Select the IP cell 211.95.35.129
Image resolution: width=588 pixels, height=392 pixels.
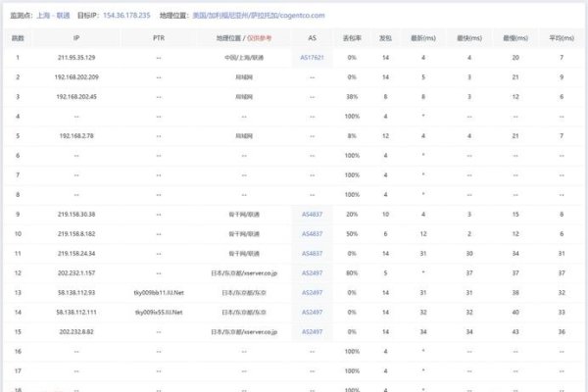click(x=76, y=58)
